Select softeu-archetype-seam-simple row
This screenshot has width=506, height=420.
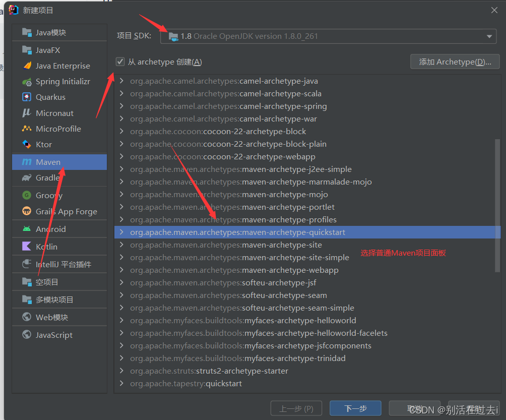click(x=307, y=308)
